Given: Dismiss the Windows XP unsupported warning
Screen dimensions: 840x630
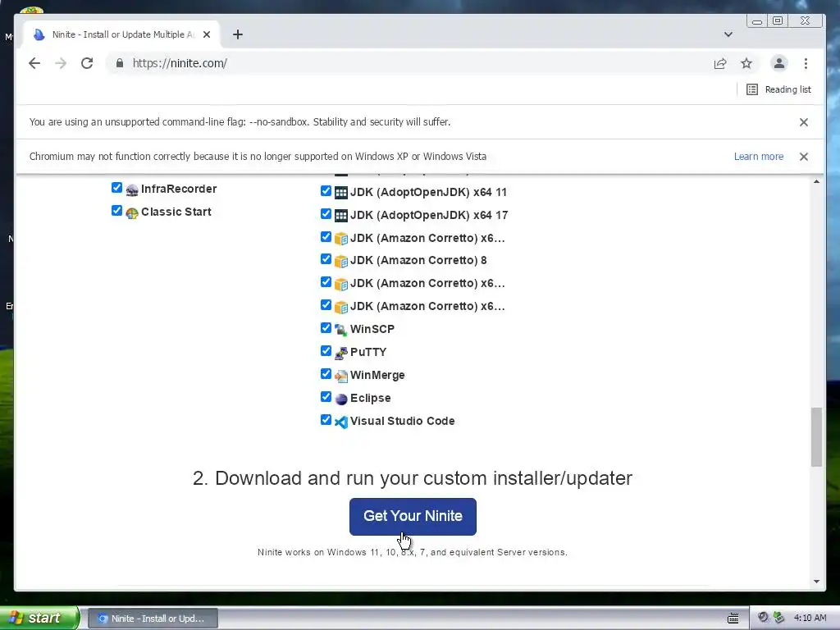Looking at the screenshot, I should coord(804,157).
